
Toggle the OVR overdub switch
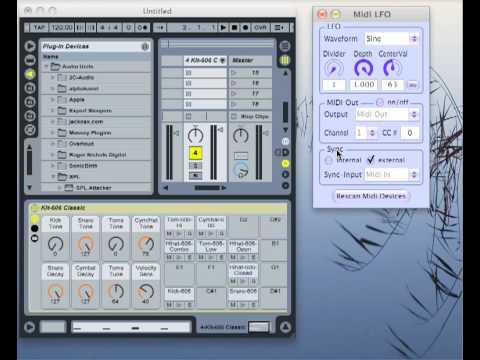pos(260,28)
